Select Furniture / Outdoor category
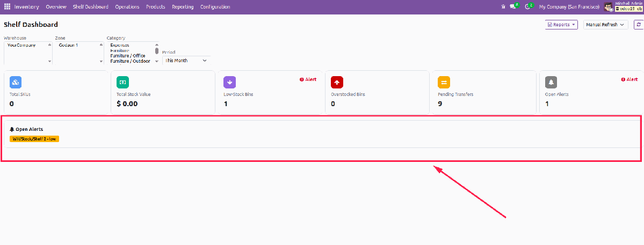 [130, 61]
